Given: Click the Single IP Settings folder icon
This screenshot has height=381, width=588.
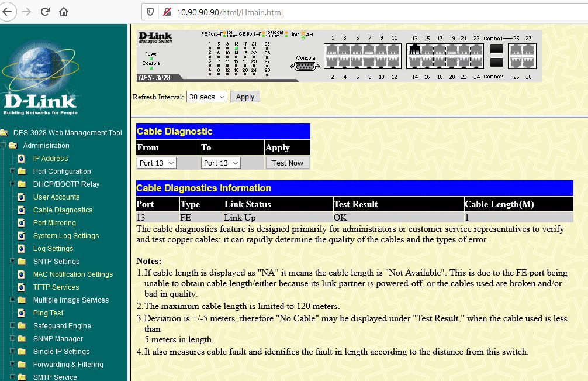Looking at the screenshot, I should coord(22,352).
